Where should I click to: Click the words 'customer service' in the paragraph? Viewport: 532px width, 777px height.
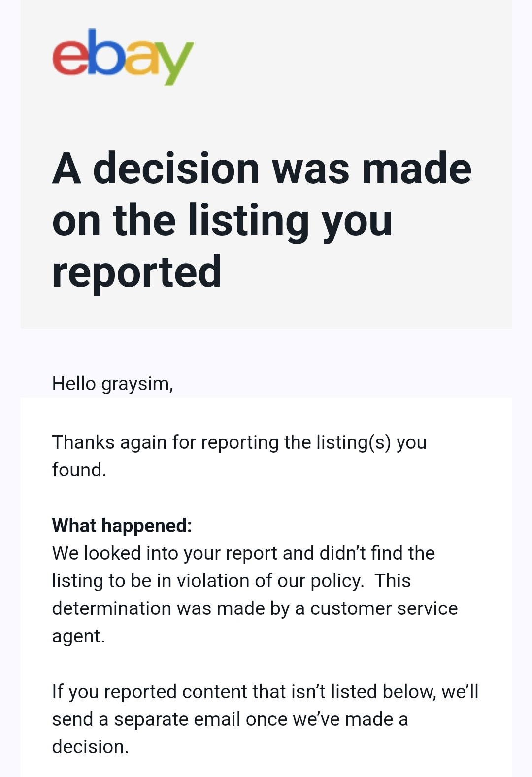click(384, 608)
